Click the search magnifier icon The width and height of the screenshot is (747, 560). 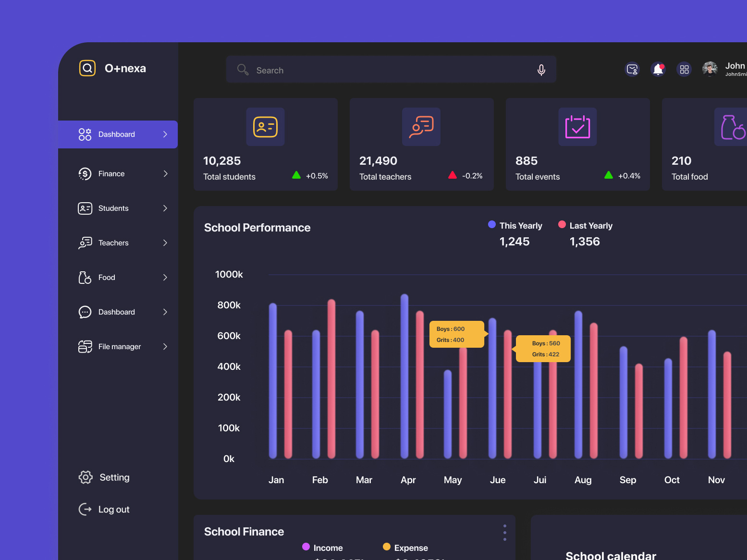coord(243,70)
